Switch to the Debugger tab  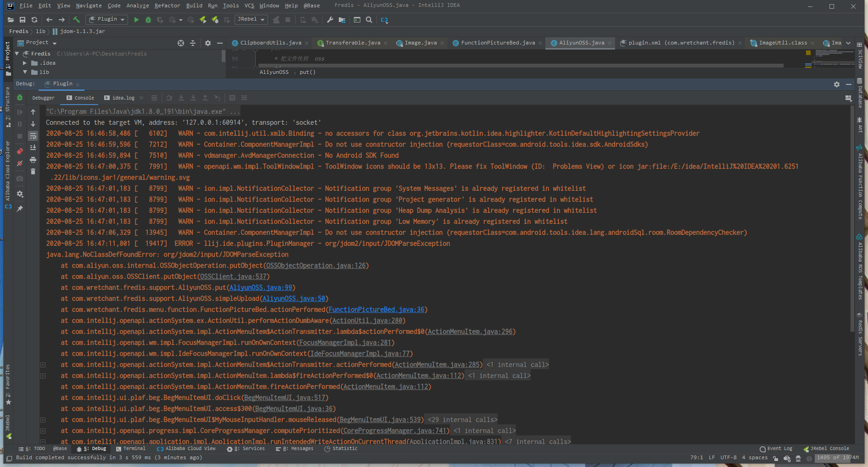[x=43, y=98]
